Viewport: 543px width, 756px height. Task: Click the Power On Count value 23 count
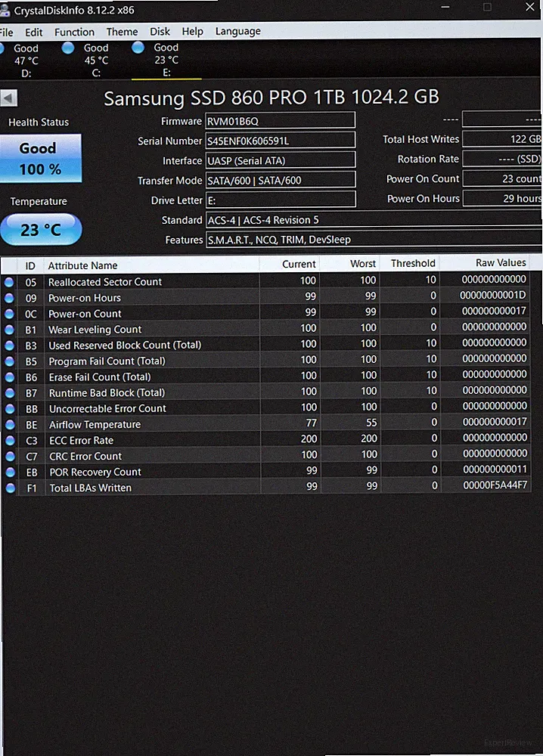coord(502,178)
